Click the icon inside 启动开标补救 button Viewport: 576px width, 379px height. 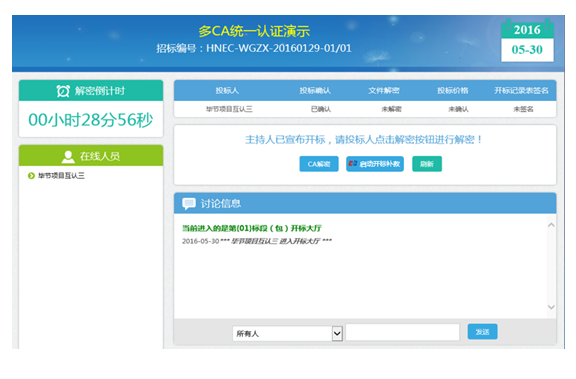tap(353, 163)
